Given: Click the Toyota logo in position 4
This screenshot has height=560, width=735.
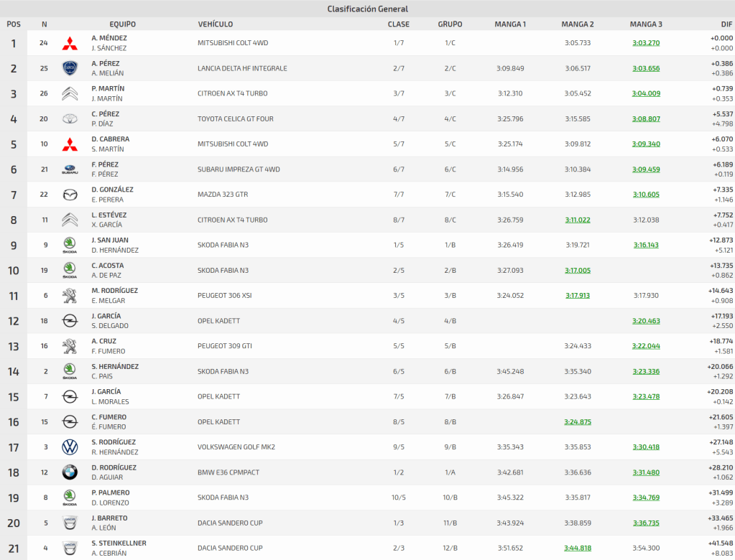Looking at the screenshot, I should coord(70,118).
